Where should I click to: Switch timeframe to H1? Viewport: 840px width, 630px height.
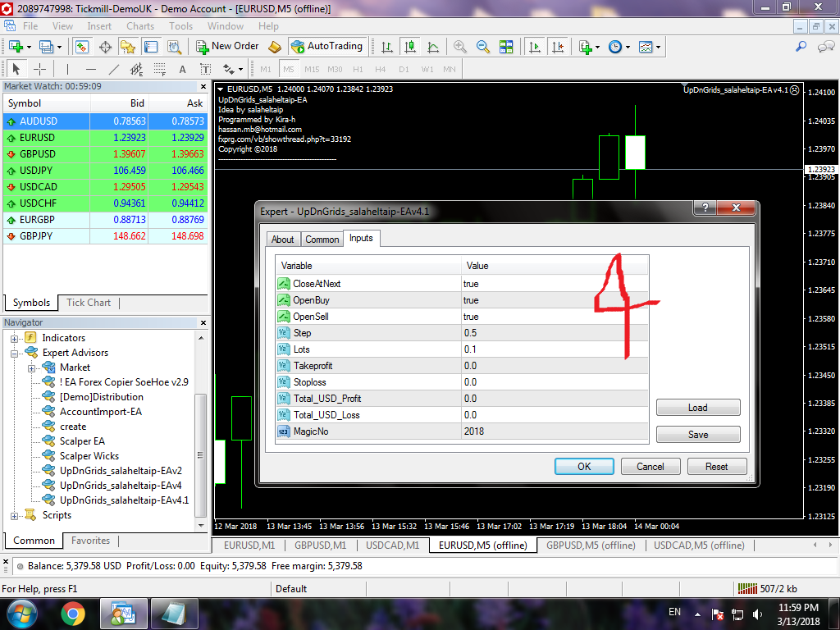[358, 69]
